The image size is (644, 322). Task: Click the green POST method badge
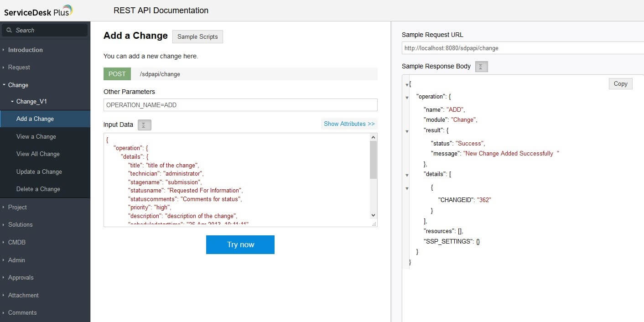coord(117,74)
